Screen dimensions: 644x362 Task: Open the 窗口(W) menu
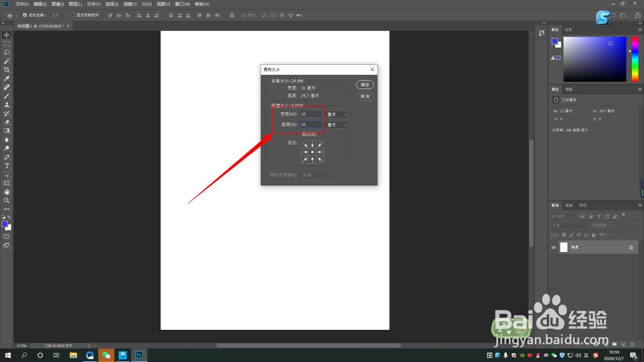[182, 4]
